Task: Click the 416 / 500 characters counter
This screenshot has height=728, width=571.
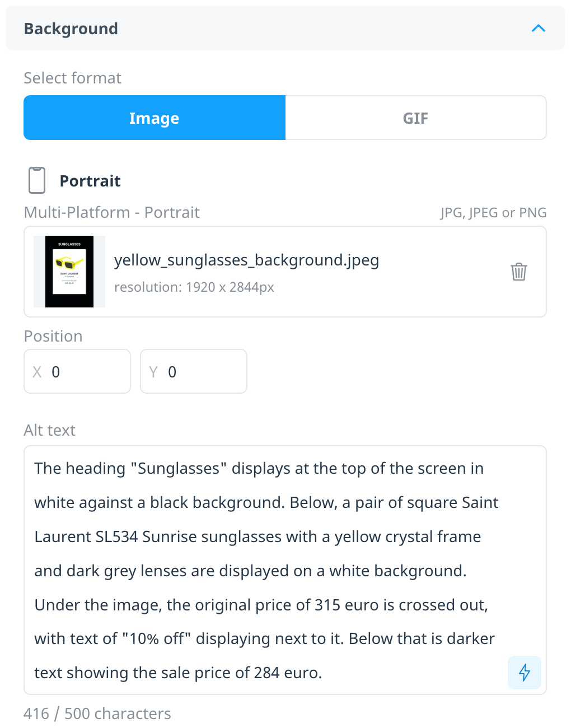Action: 97,713
